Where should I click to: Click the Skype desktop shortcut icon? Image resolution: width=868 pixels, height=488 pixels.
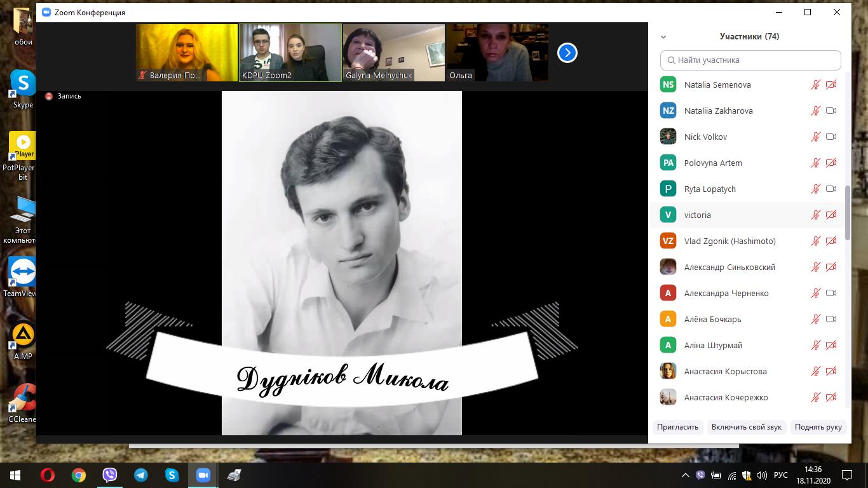23,83
